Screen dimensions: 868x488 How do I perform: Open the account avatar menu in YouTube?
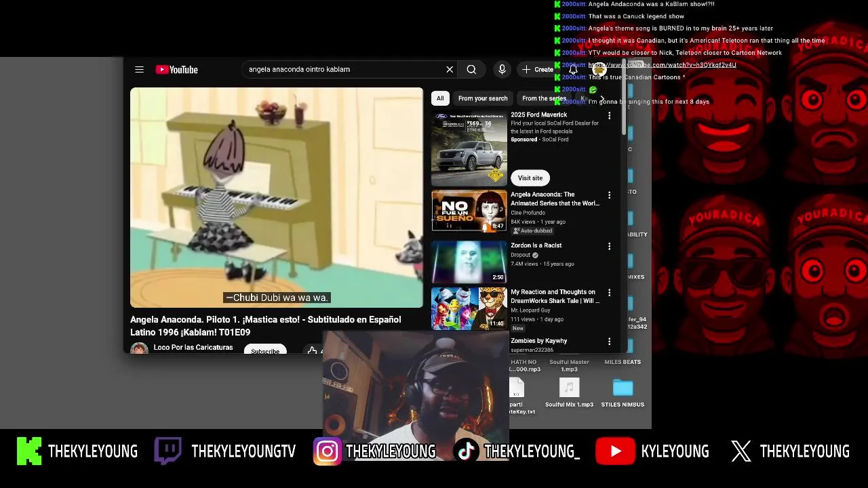(x=599, y=69)
